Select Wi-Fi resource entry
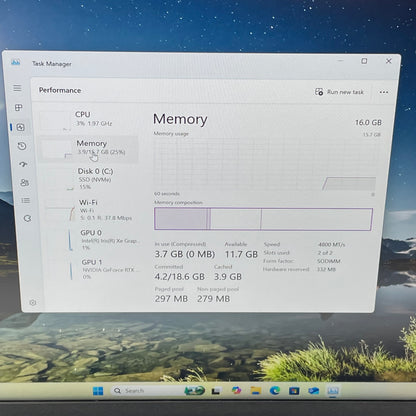 point(93,210)
